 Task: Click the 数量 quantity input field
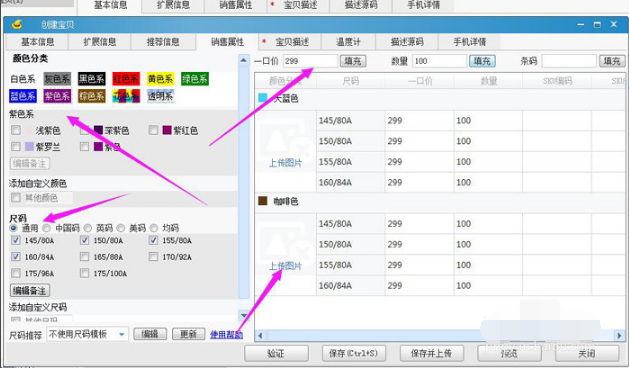coord(440,61)
